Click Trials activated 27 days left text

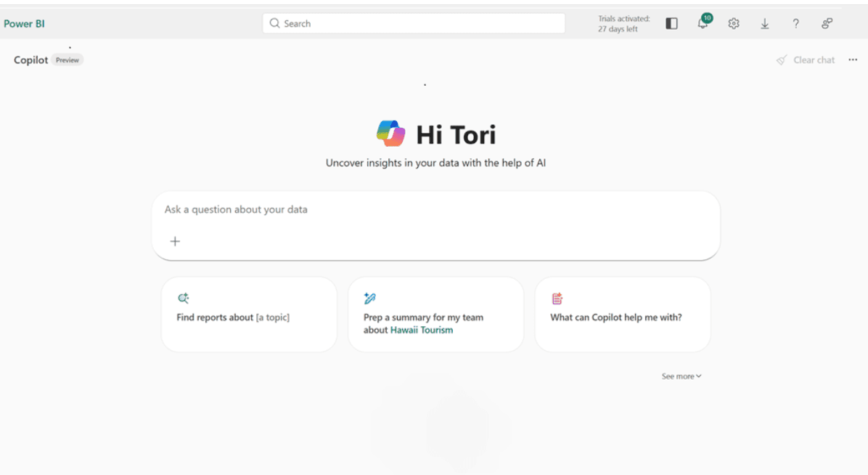(624, 24)
